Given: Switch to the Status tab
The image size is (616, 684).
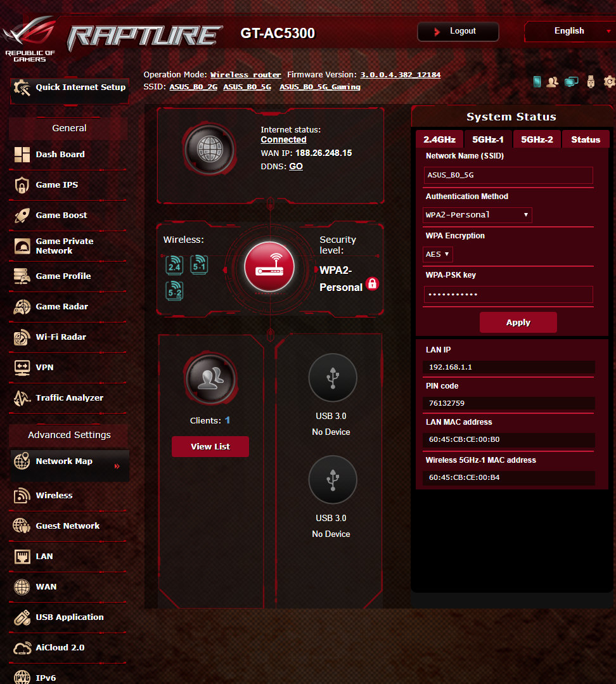Looking at the screenshot, I should [586, 139].
